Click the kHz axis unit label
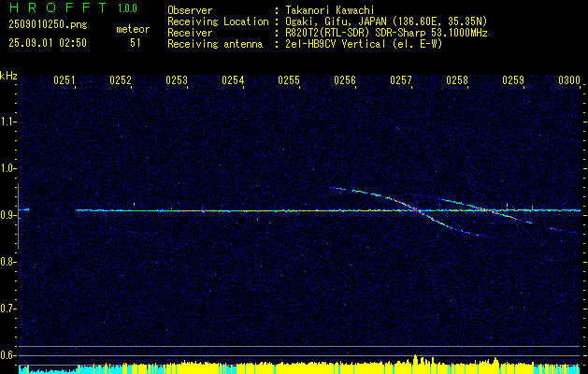This screenshot has height=374, width=588. 8,77
